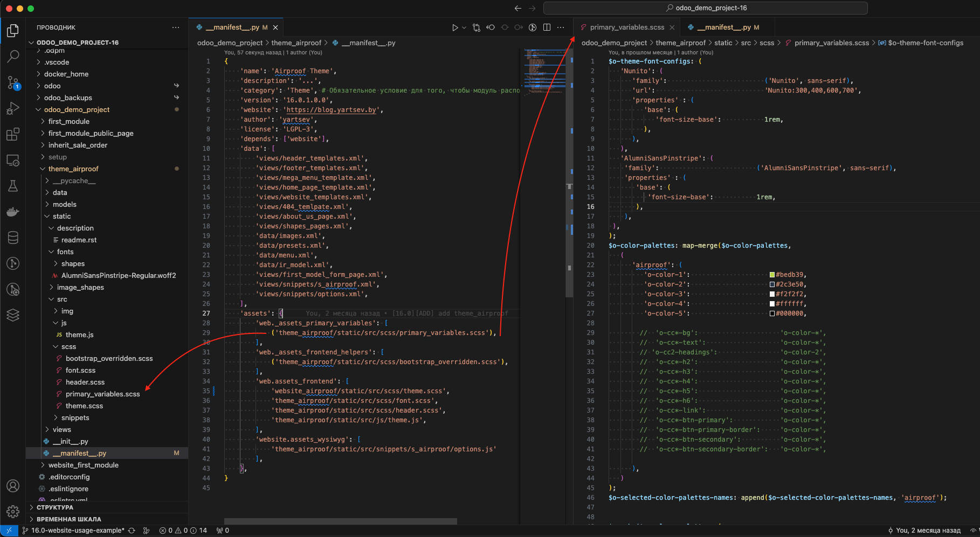Open problems count in status bar
Screen dimensions: 980x537
(x=183, y=531)
